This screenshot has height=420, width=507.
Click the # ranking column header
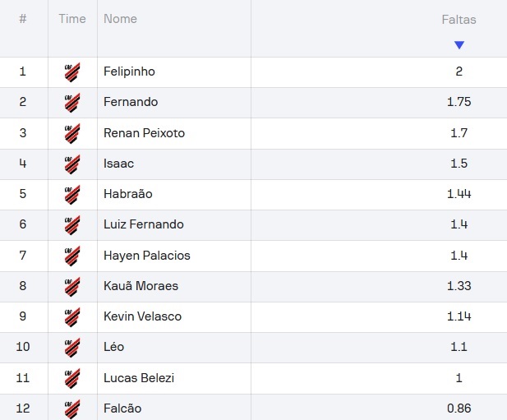(23, 19)
